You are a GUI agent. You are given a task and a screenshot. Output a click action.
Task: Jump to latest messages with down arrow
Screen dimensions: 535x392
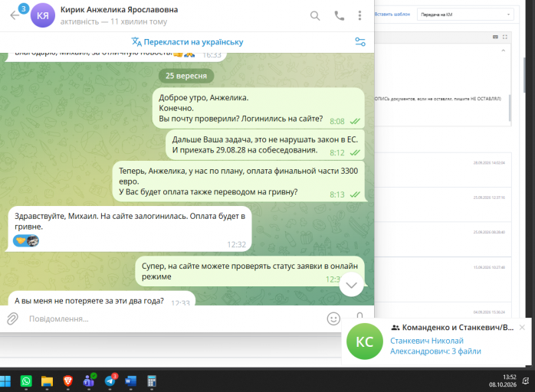click(x=352, y=285)
